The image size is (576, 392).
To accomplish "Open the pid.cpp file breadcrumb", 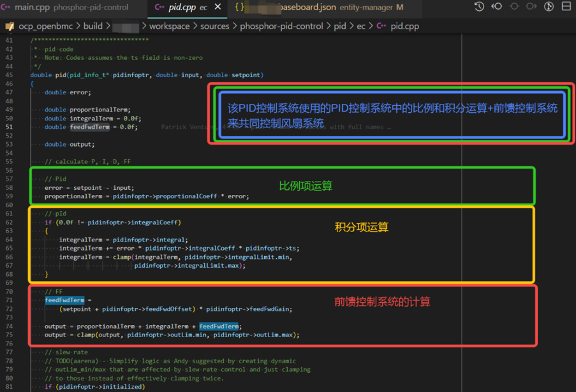I will tap(404, 26).
